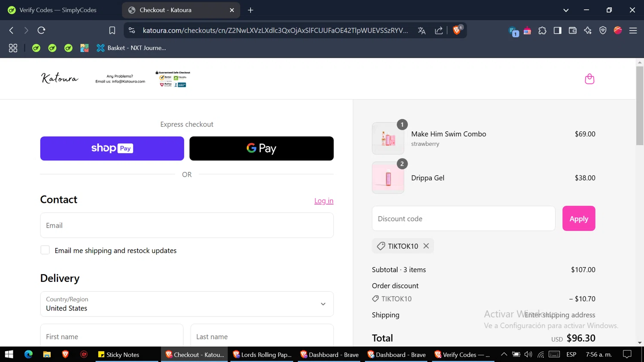The image size is (644, 362).
Task: Open the bookmarks bar apps grid icon
Action: [x=13, y=48]
